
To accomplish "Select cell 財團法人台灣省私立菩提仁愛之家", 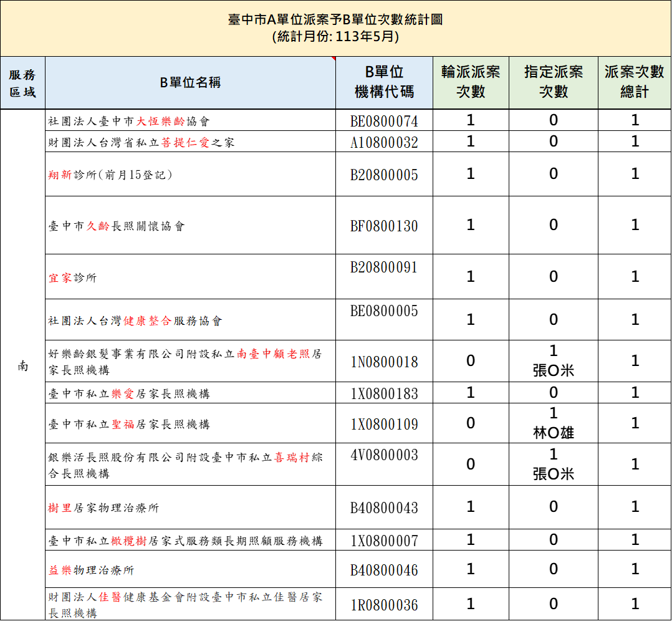I will (x=190, y=142).
